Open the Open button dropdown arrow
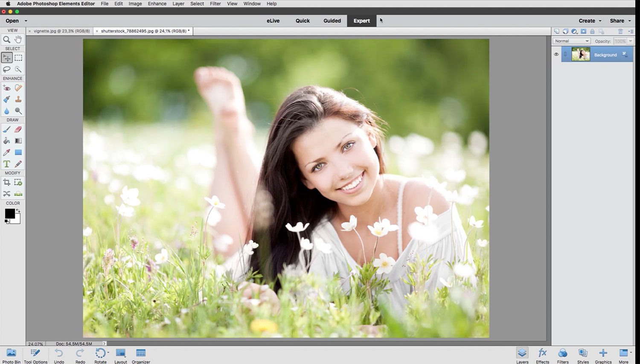640x364 pixels. point(26,21)
